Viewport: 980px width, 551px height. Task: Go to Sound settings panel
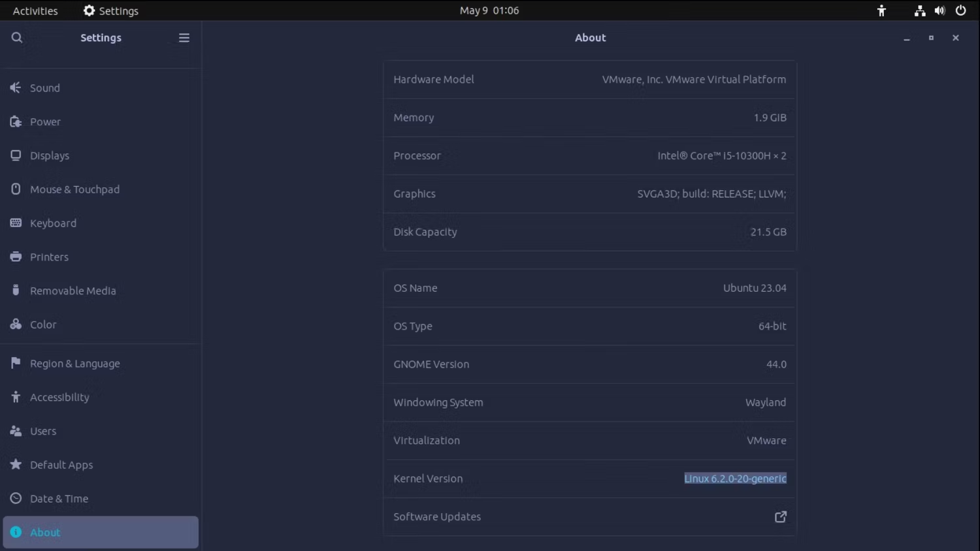[101, 87]
